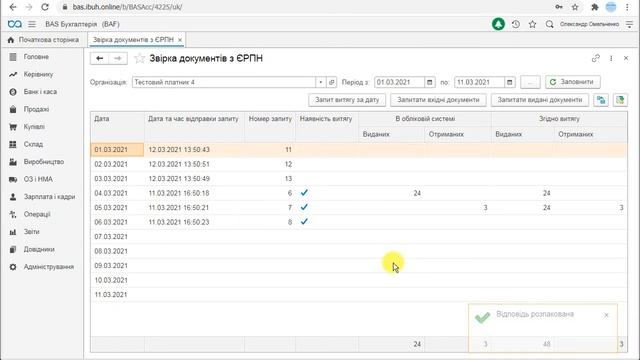Open the BAS main hamburger menu
This screenshot has height=360, width=640.
[x=32, y=24]
